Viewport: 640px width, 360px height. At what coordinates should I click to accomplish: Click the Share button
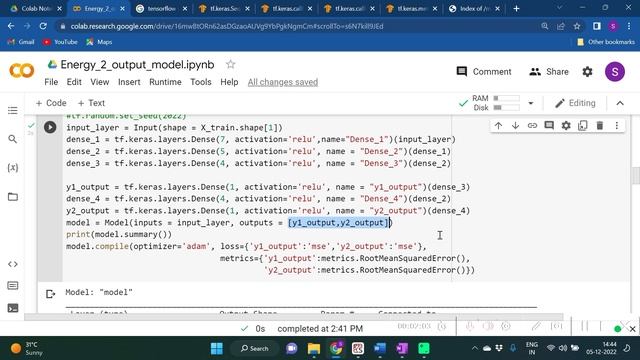549,72
